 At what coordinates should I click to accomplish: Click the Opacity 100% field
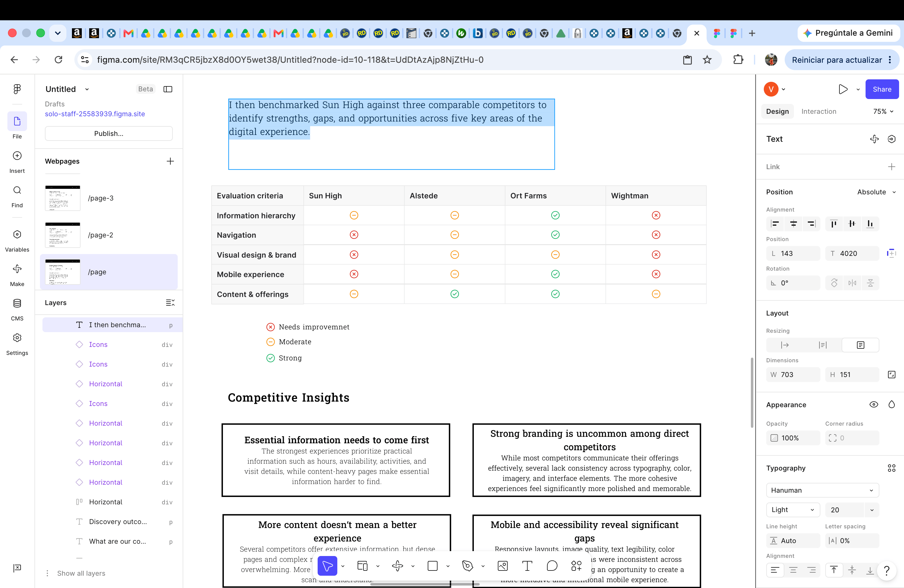click(793, 438)
